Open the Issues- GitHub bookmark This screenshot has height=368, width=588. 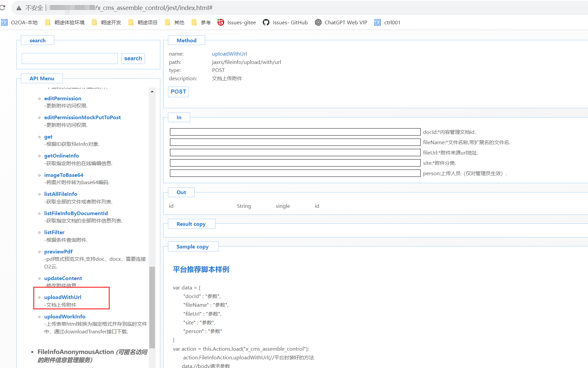coord(285,23)
